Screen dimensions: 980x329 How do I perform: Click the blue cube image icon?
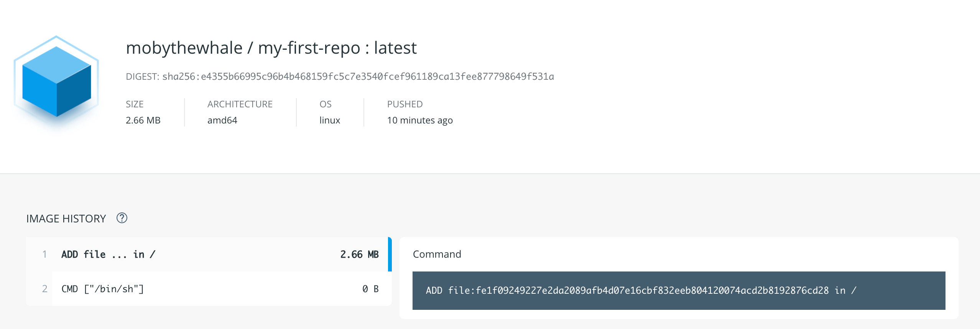point(57,81)
